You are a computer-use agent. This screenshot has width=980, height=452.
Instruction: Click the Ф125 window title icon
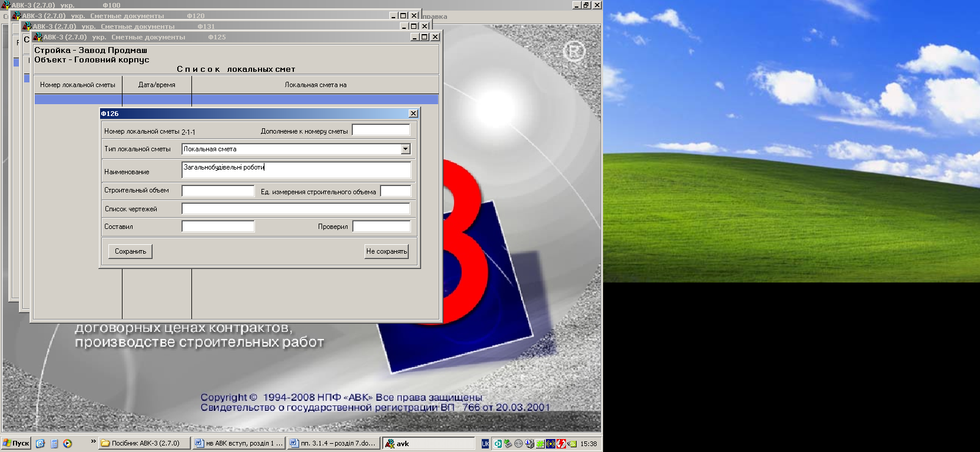click(38, 36)
